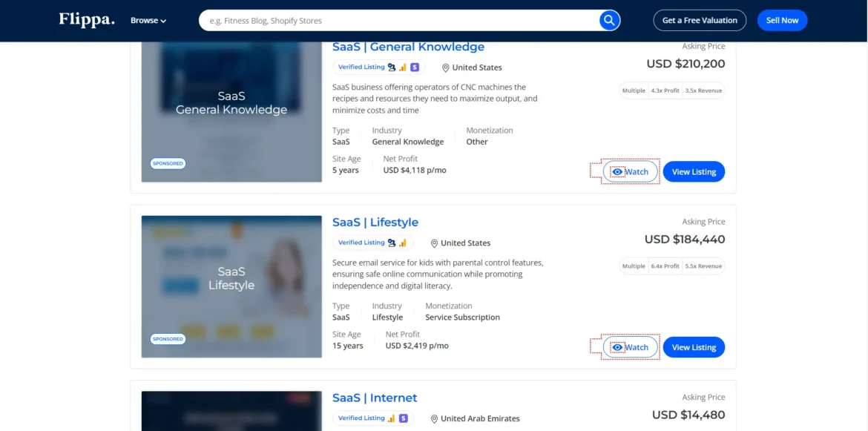Click purple Stripe badge on General Knowledge listing
Image resolution: width=868 pixels, height=431 pixels.
tap(415, 68)
